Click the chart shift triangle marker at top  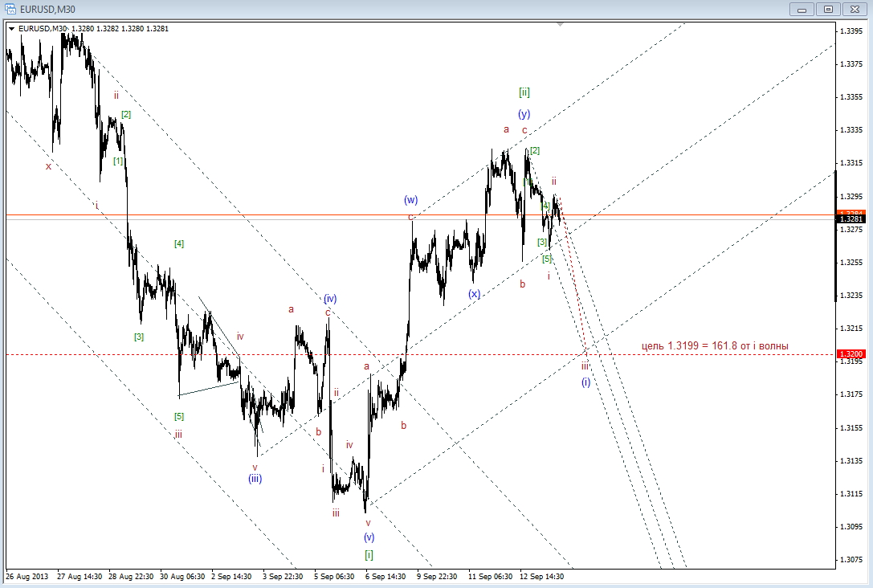tap(560, 24)
